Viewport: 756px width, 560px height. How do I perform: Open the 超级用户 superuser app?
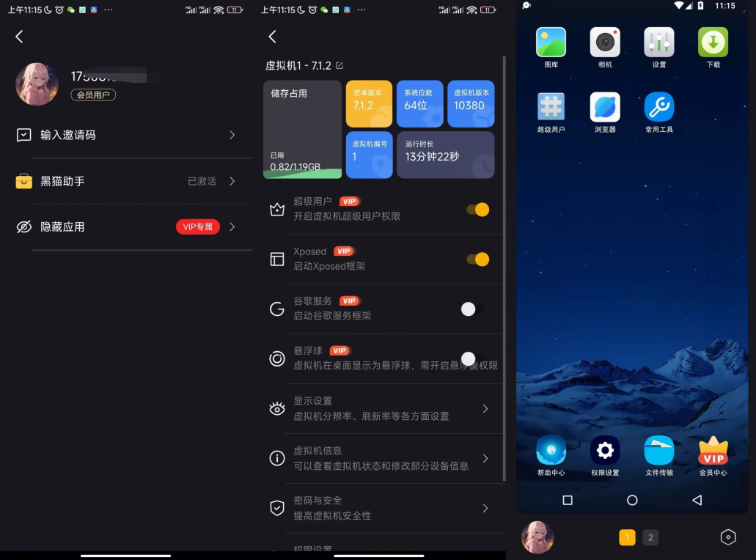[551, 108]
